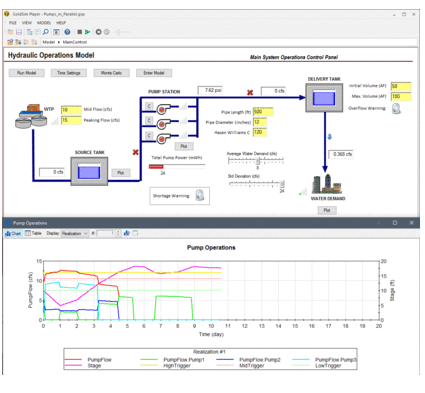Stop the simulation with the black square
The width and height of the screenshot is (425, 393).
point(80,32)
